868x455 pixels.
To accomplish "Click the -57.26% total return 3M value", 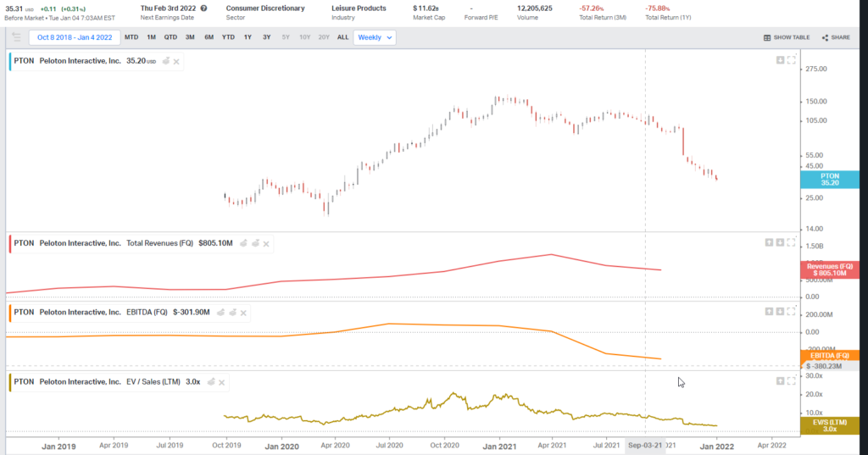I will coord(591,8).
